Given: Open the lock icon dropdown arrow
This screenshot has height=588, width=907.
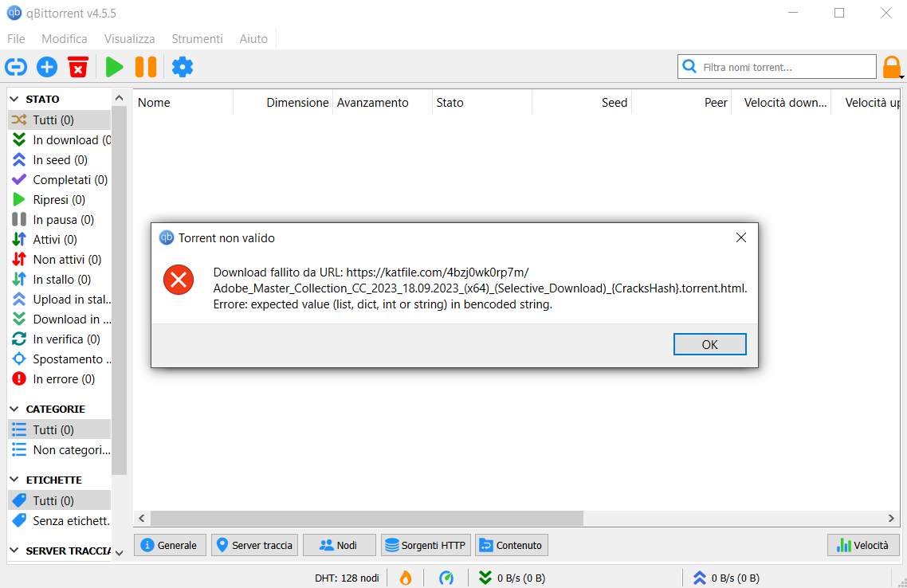Looking at the screenshot, I should click(x=901, y=77).
